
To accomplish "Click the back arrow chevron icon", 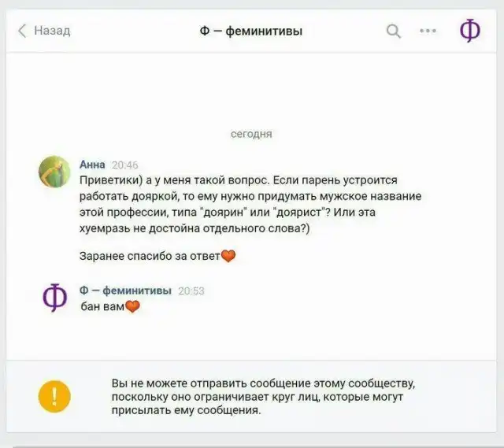I will (22, 31).
